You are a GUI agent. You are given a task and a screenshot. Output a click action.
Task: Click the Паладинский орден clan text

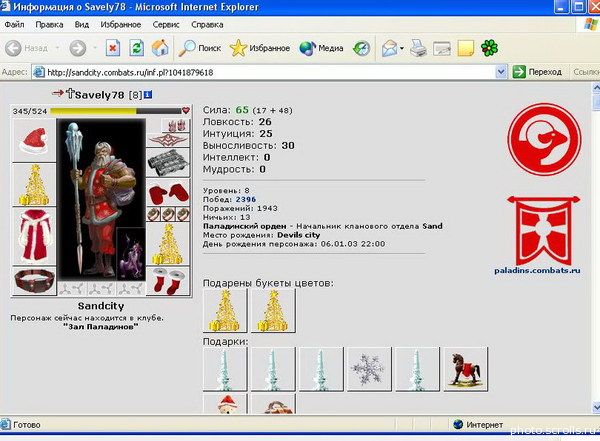pyautogui.click(x=245, y=226)
